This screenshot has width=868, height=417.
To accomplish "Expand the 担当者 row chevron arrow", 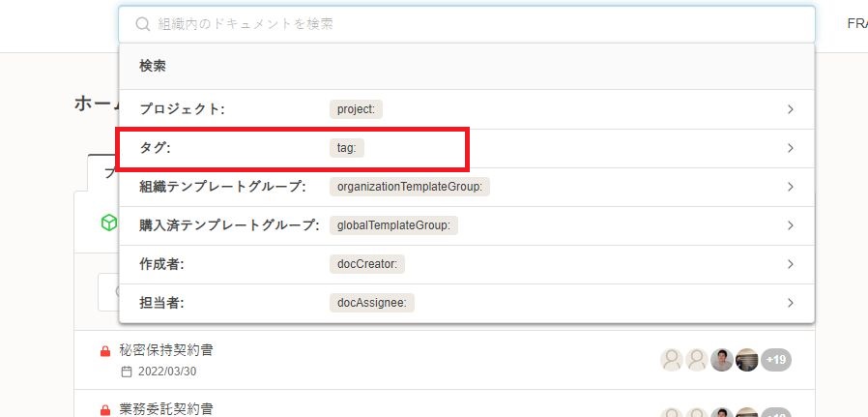I will (790, 303).
